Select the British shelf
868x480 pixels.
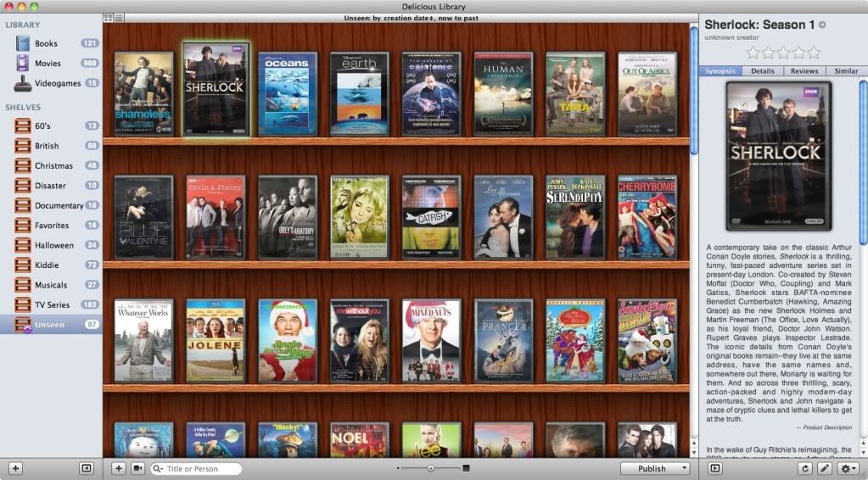(51, 145)
